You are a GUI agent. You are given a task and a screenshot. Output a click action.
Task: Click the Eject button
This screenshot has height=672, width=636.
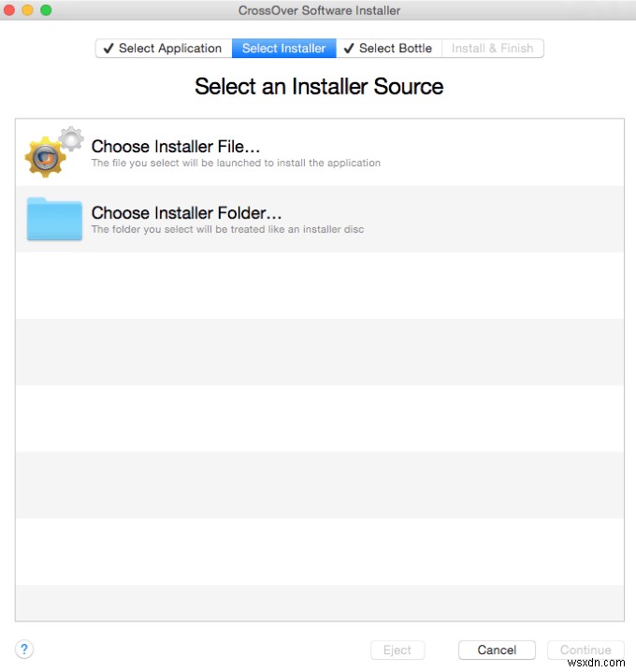coord(397,650)
